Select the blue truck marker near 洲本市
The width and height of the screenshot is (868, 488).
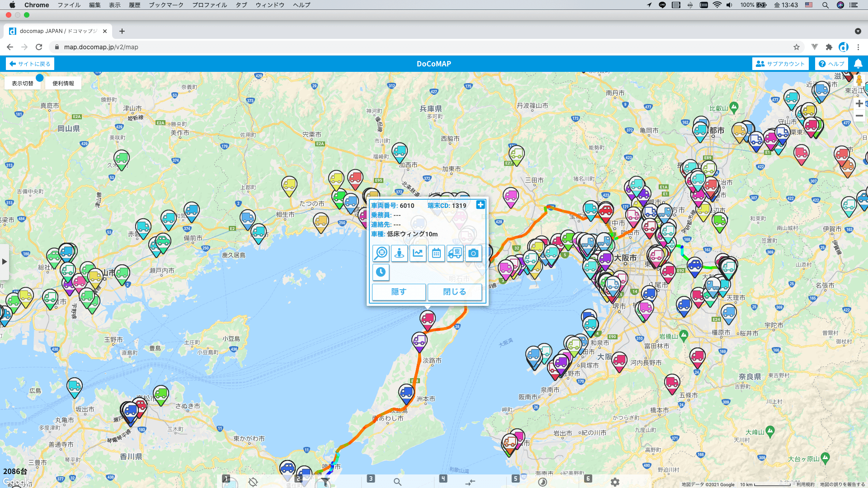pos(406,393)
